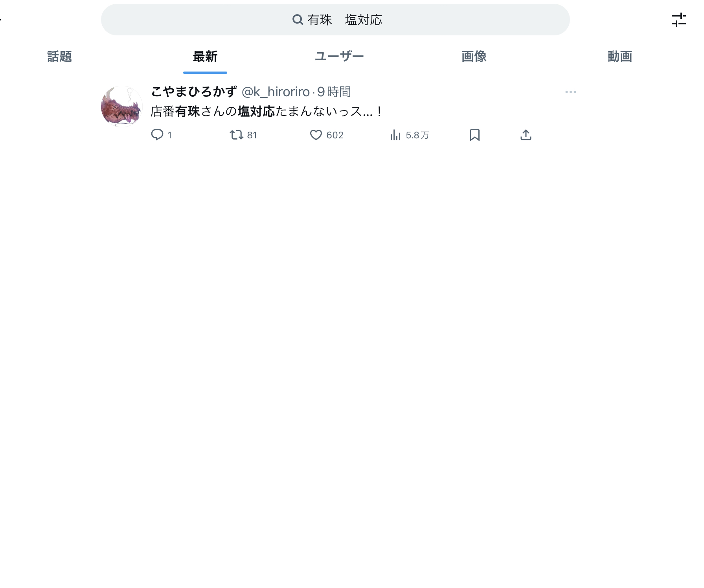Open the tweet text 店番有珠さんの塩対応
The image size is (704, 588).
267,112
